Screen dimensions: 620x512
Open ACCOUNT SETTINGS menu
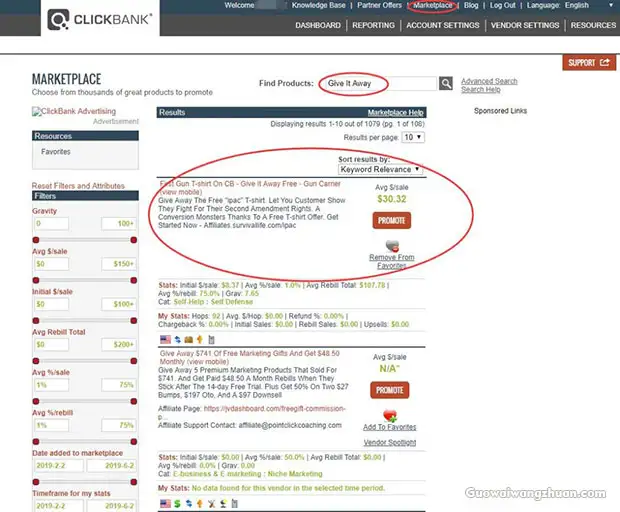[442, 25]
